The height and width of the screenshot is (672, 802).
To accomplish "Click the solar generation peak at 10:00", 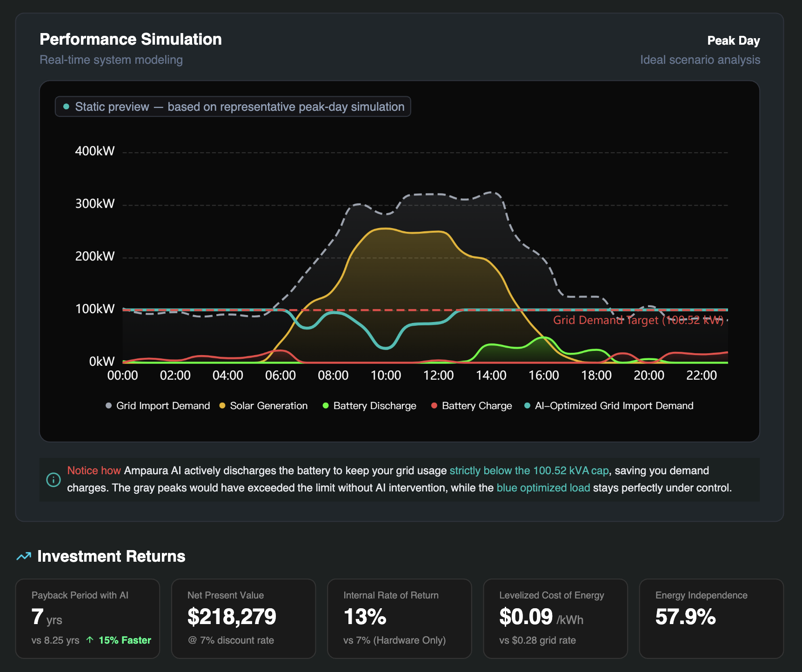I will [x=386, y=228].
